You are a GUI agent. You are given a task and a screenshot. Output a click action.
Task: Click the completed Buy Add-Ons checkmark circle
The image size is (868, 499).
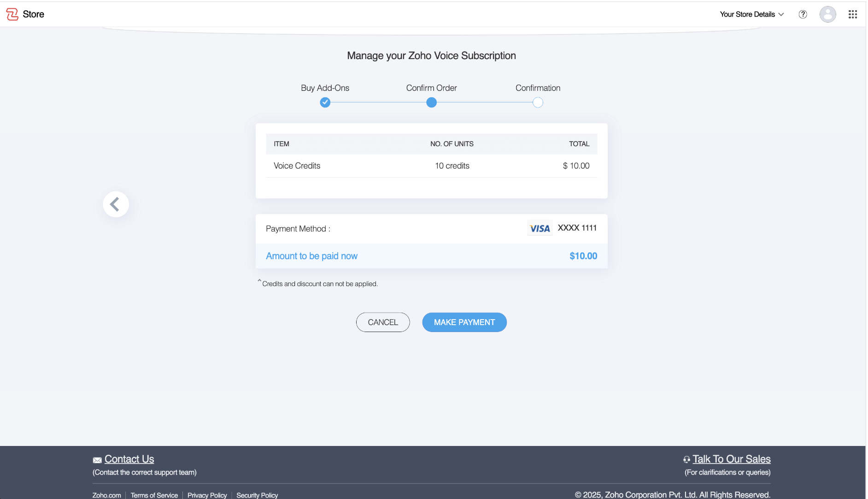(325, 102)
